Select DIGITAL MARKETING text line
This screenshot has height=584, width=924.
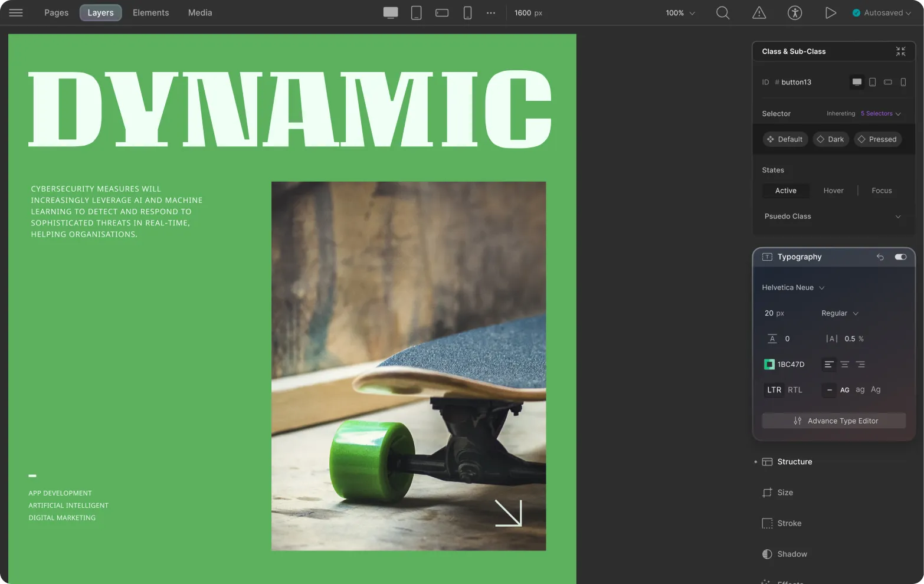(x=62, y=518)
